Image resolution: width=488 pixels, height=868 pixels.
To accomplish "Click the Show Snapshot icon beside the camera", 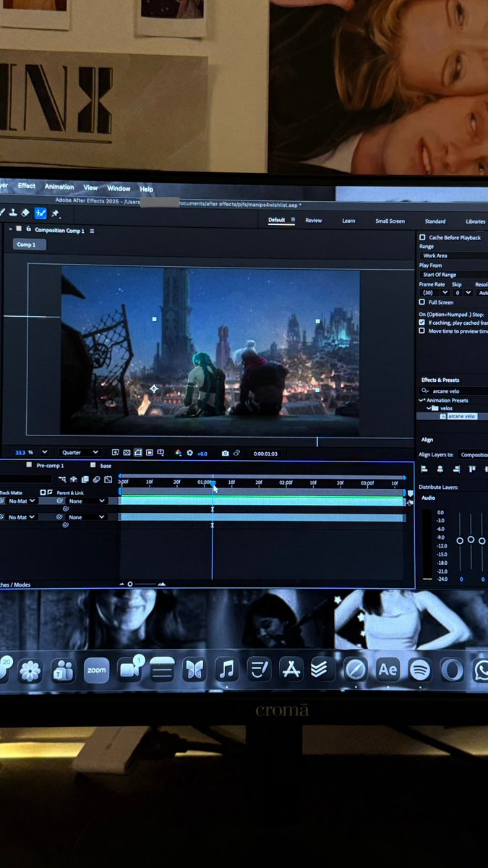I will 236,453.
